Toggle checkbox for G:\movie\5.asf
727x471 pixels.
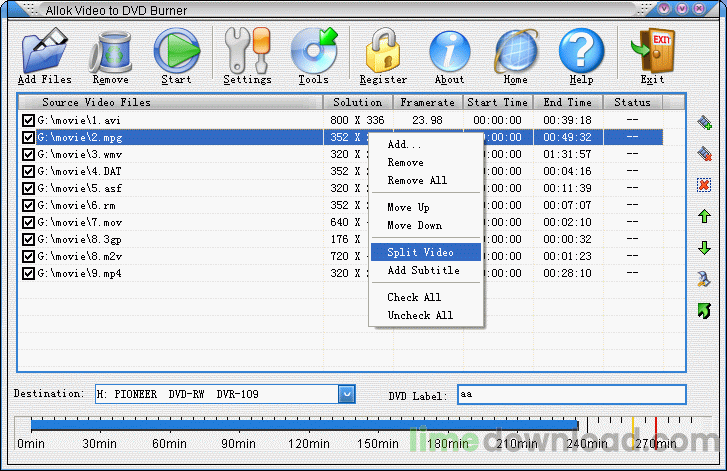click(28, 188)
